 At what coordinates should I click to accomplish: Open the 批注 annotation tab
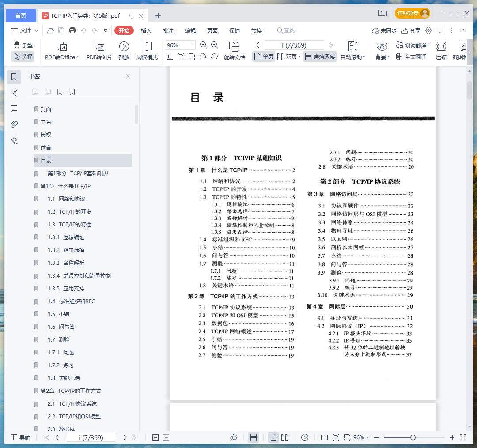tap(168, 31)
